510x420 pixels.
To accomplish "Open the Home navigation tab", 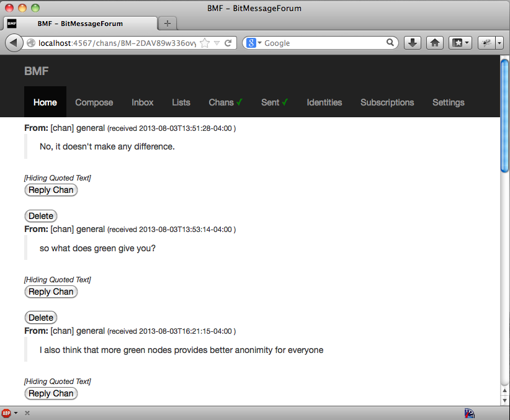I will tap(45, 102).
